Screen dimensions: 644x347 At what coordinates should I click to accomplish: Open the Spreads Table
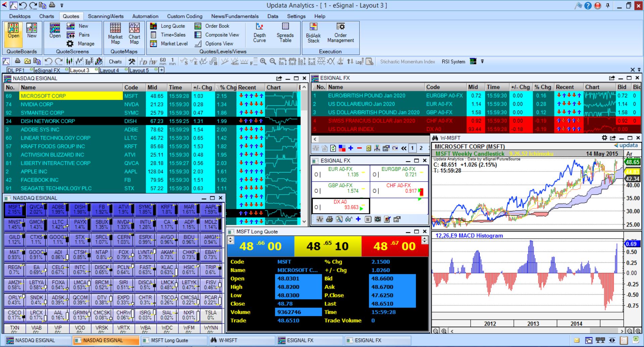285,33
